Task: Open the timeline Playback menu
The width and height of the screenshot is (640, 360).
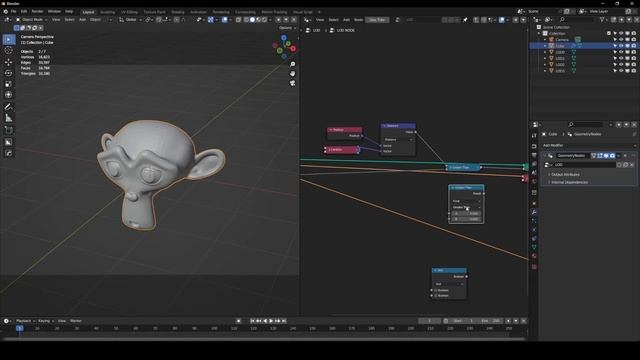Action: (x=25, y=321)
